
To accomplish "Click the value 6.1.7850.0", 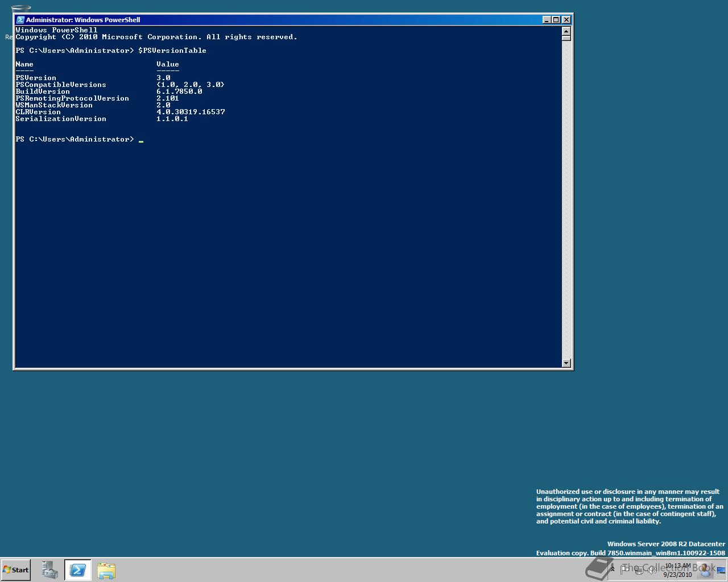I will 179,92.
